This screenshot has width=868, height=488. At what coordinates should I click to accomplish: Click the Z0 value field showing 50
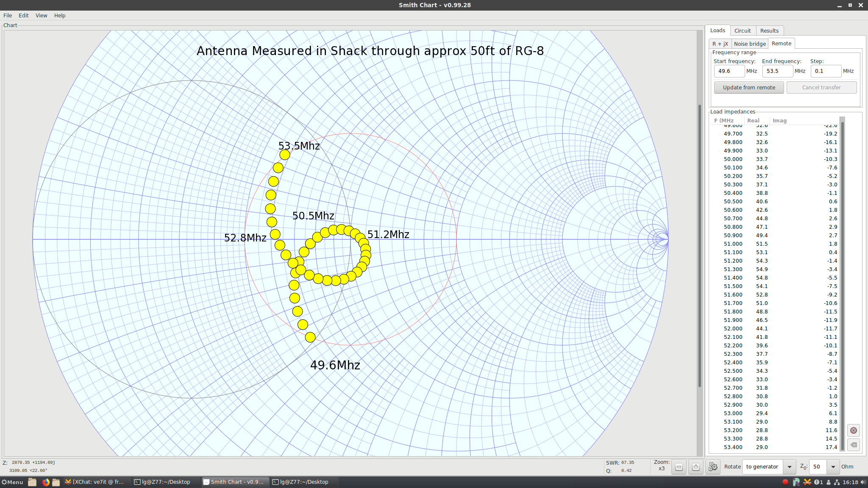click(x=818, y=467)
